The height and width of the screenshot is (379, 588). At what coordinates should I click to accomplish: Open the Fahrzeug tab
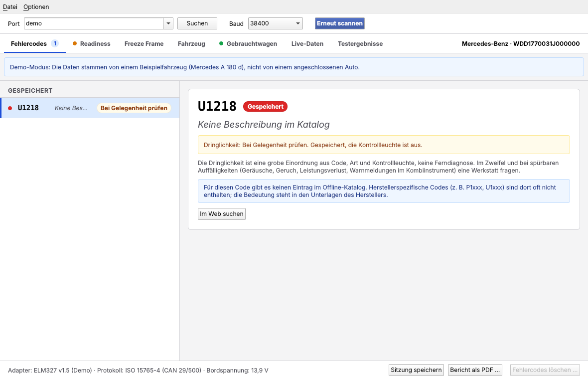pos(191,43)
